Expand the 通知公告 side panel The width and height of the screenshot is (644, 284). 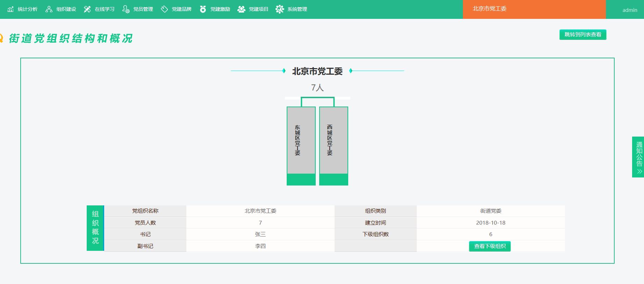pos(639,157)
